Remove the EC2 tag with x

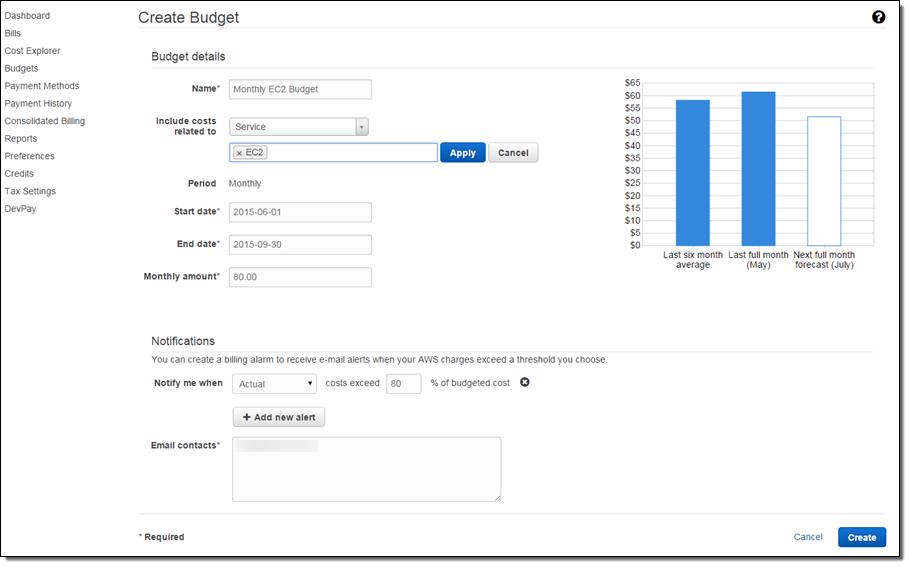[239, 153]
